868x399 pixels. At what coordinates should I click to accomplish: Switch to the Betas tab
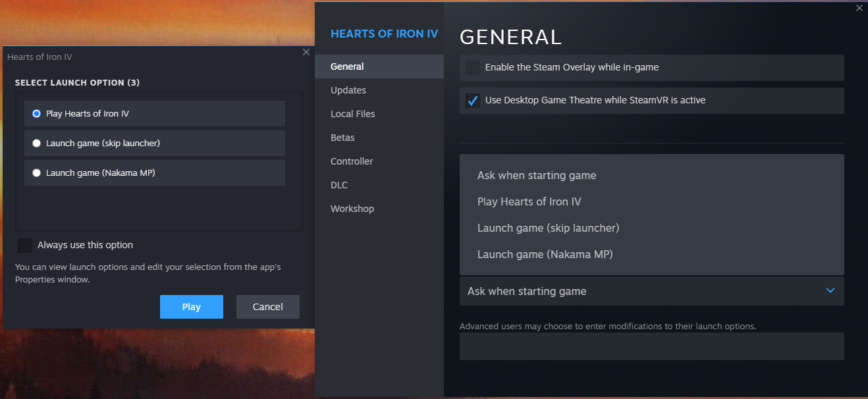342,137
